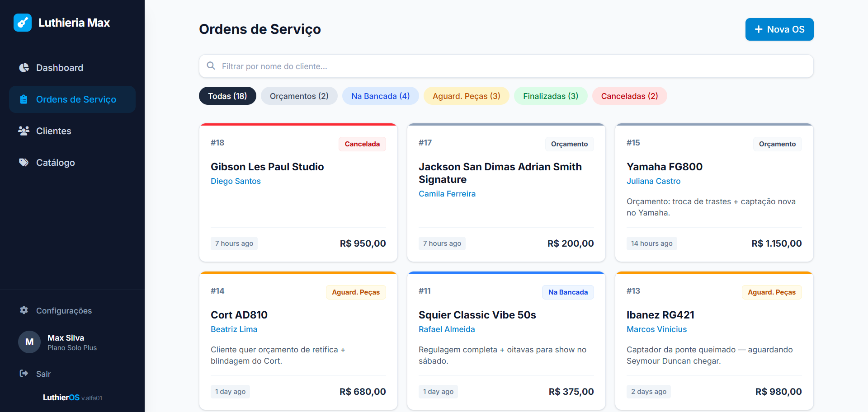Open the Dashboard menu item
Viewport: 868px width, 412px height.
[72, 68]
